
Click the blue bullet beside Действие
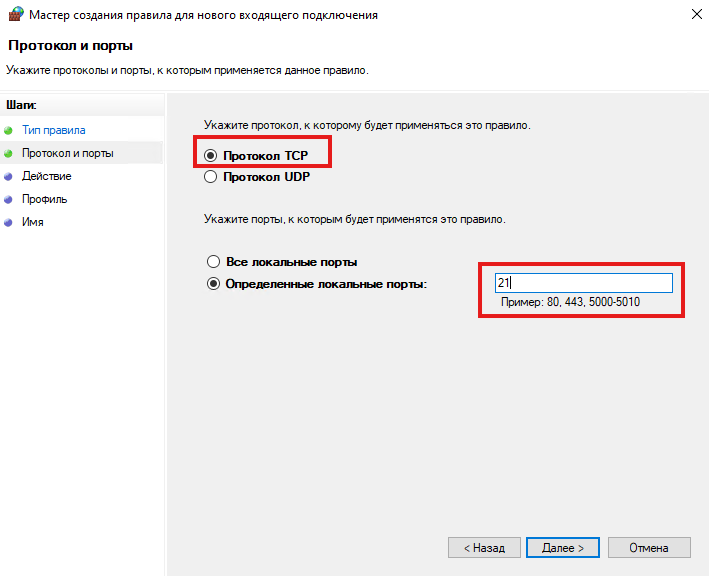(x=9, y=176)
